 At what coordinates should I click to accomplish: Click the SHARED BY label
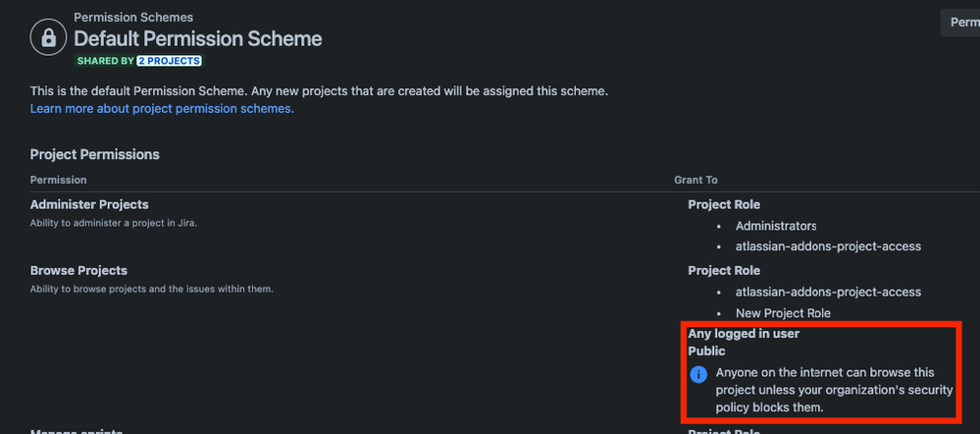point(106,61)
